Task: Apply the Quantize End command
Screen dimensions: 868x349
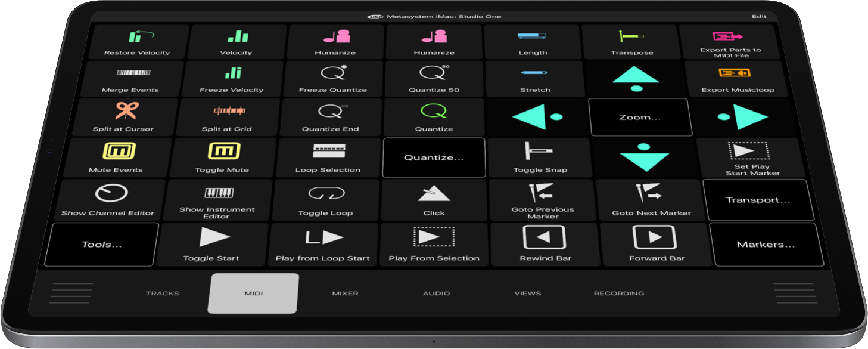Action: coord(331,117)
